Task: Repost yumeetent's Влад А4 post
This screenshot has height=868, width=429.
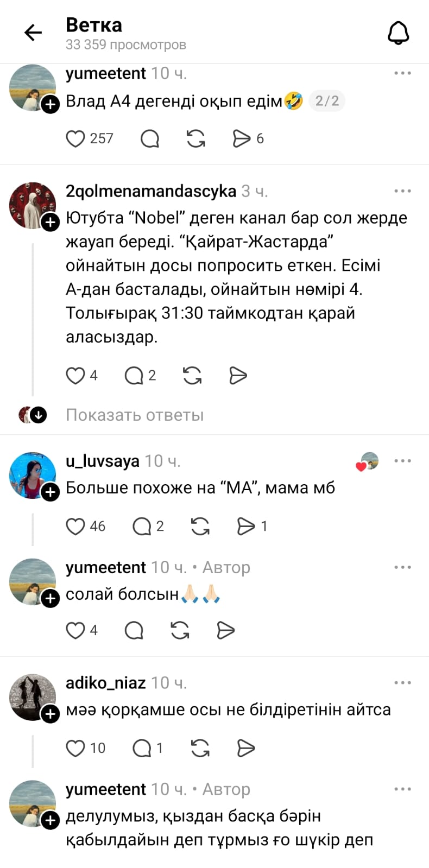Action: tap(195, 139)
